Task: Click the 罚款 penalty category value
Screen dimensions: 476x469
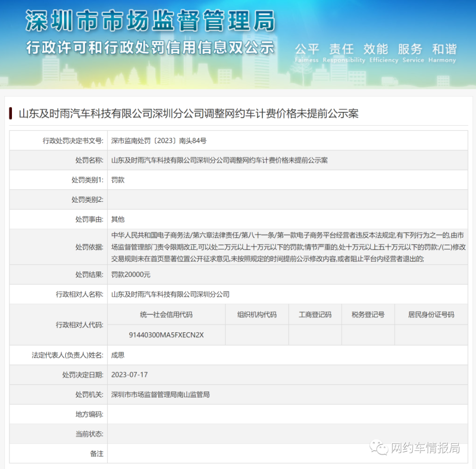Action: coord(118,180)
